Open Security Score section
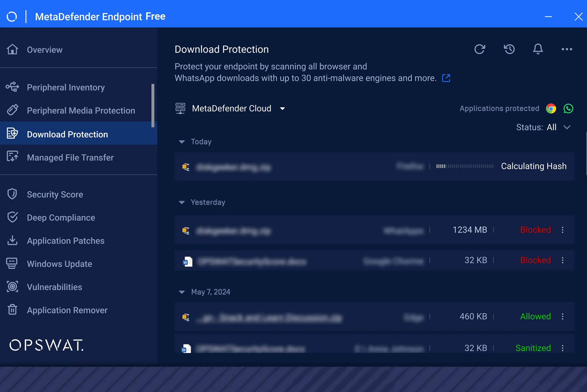587x392 pixels. [x=78, y=194]
